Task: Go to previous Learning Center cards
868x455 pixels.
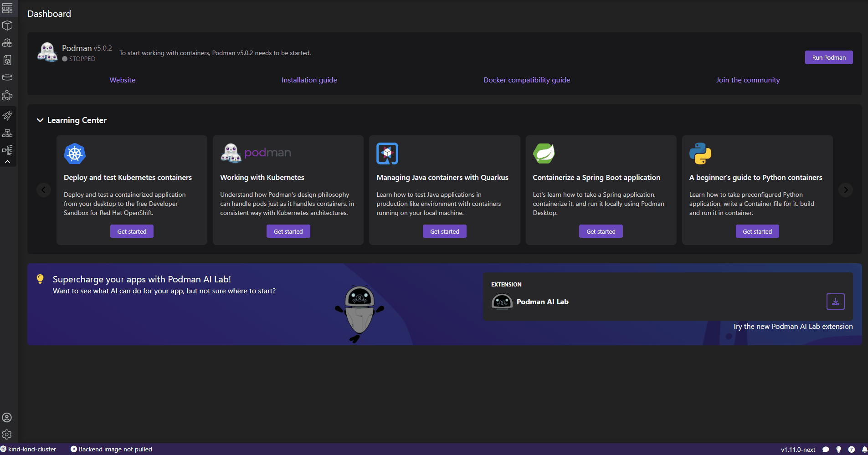Action: pyautogui.click(x=43, y=190)
